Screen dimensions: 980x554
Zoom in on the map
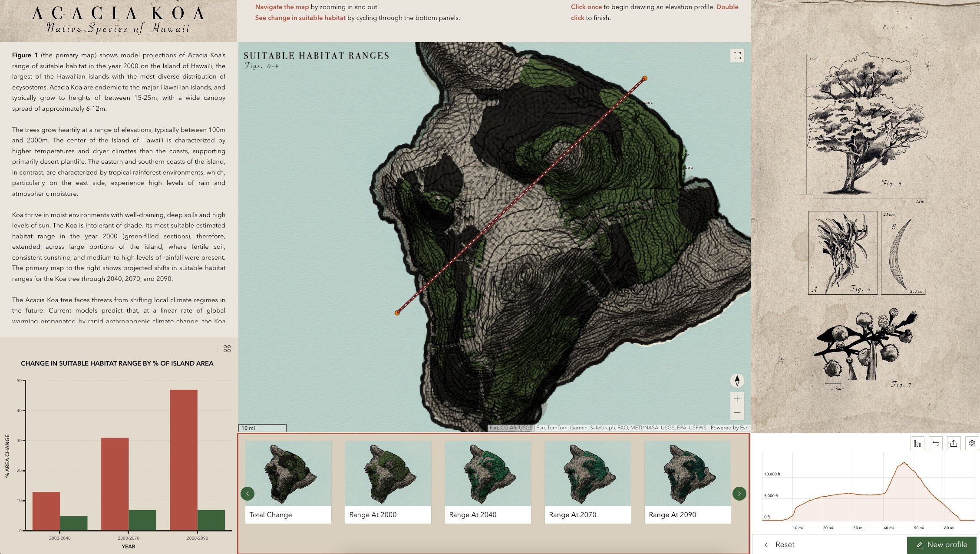(737, 399)
